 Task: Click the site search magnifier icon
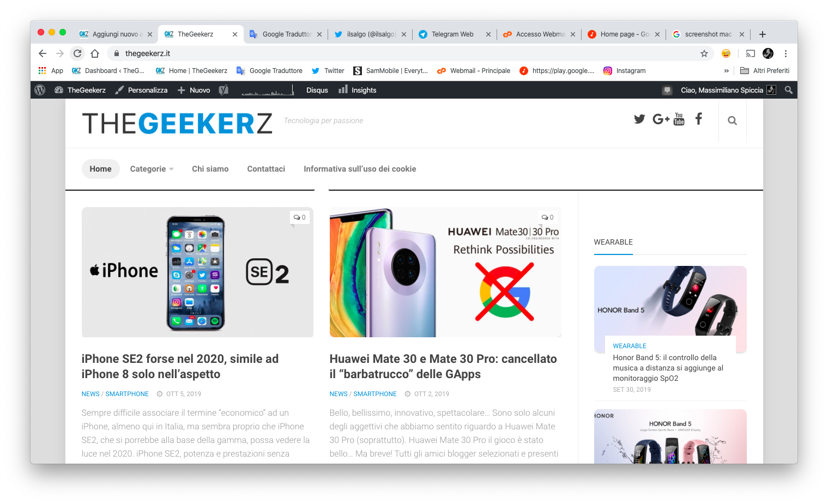[732, 121]
